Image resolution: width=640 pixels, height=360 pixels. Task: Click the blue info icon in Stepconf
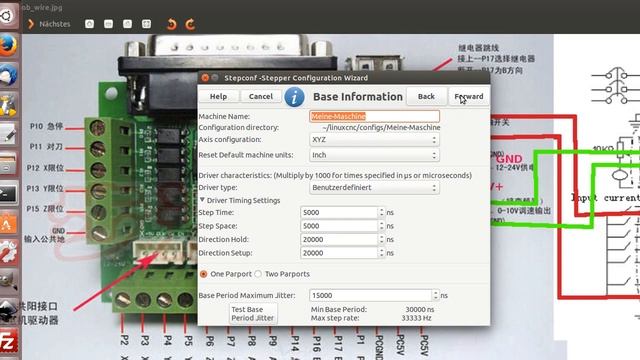click(294, 97)
